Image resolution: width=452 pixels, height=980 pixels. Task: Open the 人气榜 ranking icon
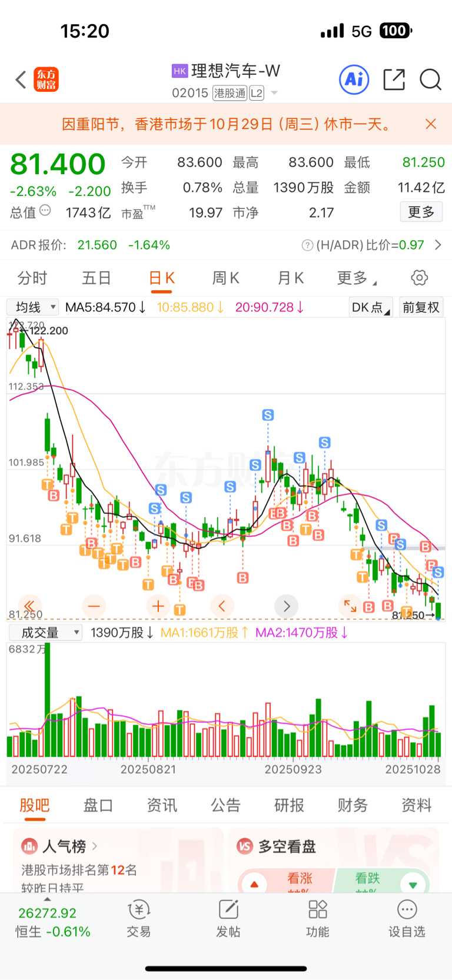[29, 846]
